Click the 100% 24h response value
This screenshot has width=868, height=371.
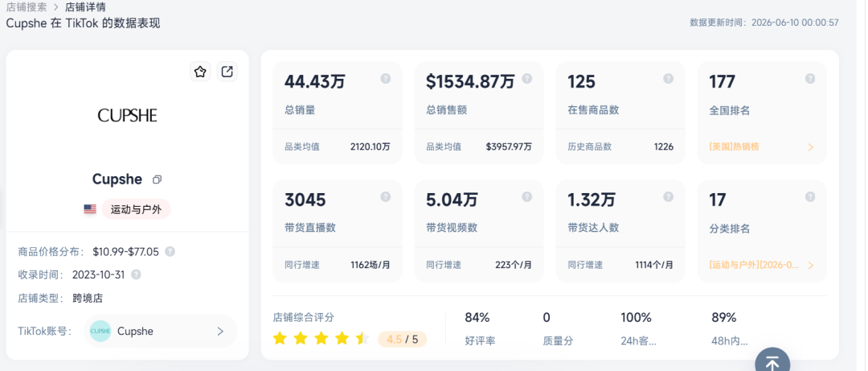click(636, 318)
